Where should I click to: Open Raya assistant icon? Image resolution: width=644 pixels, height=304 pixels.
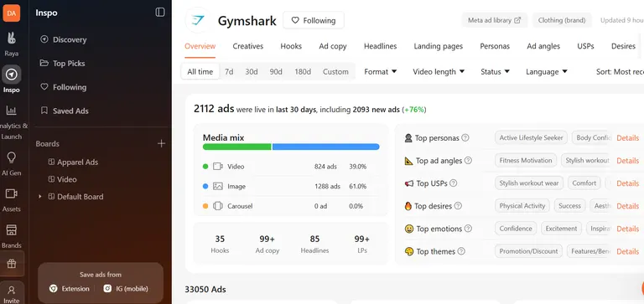tap(12, 39)
